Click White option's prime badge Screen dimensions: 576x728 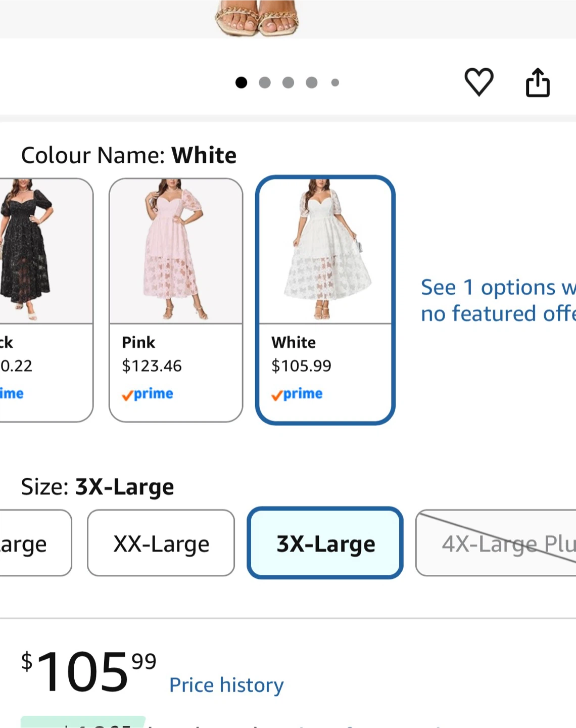click(297, 394)
